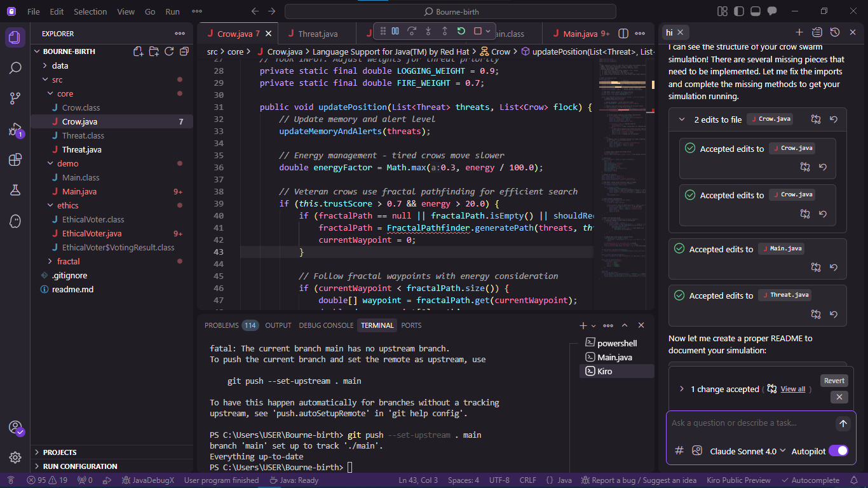The height and width of the screenshot is (488, 868).
Task: Open the Source Control view
Action: [x=15, y=98]
